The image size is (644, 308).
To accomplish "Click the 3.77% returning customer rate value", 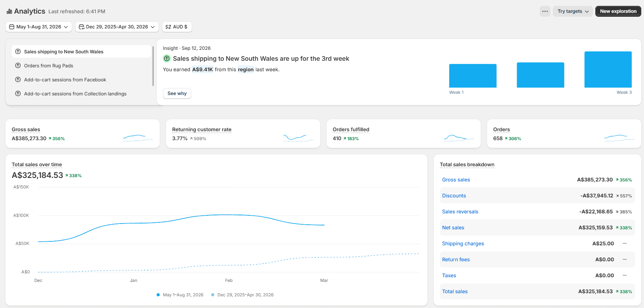I will pos(180,139).
